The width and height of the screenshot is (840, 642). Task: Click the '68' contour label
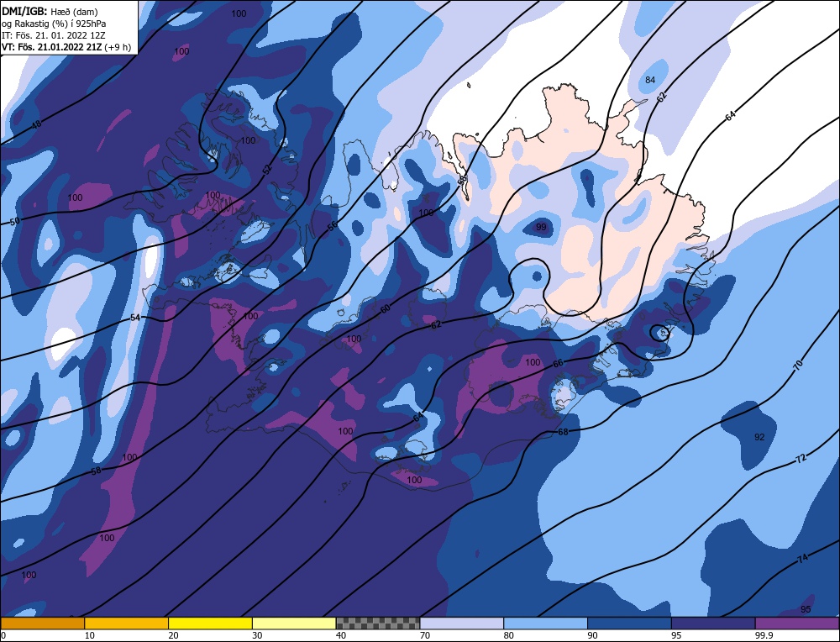[563, 432]
